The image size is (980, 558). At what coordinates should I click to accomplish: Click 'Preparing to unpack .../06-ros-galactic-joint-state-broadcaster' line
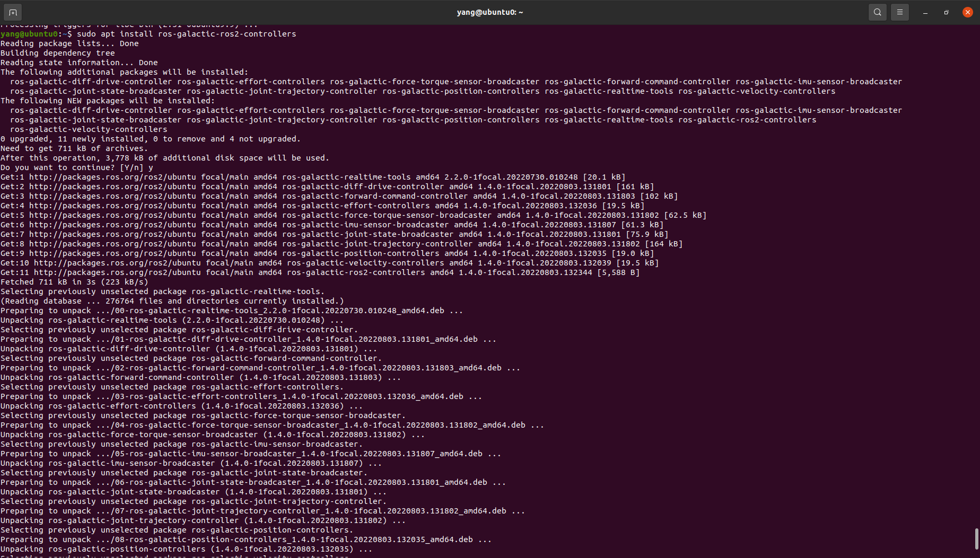[253, 482]
